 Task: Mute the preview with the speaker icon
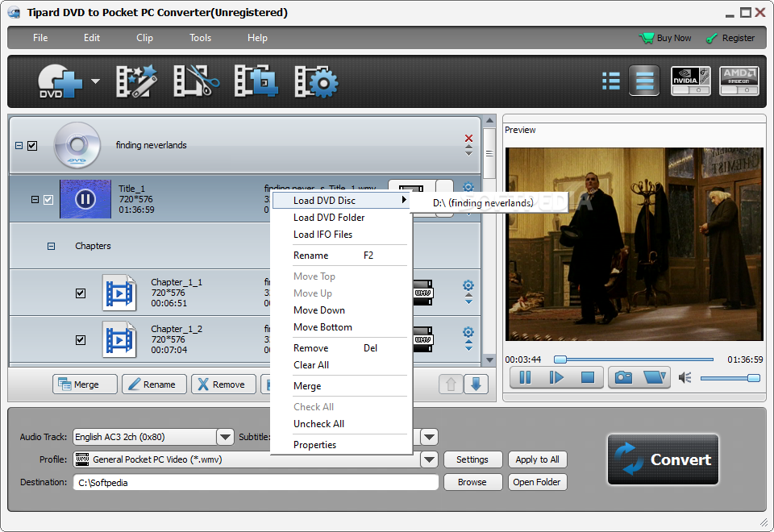coord(685,378)
